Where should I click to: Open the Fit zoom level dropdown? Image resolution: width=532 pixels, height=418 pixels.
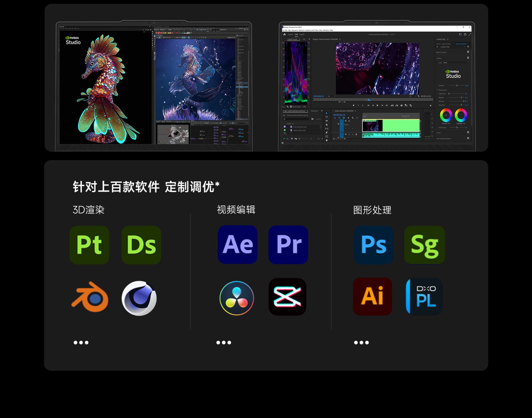pos(331,96)
